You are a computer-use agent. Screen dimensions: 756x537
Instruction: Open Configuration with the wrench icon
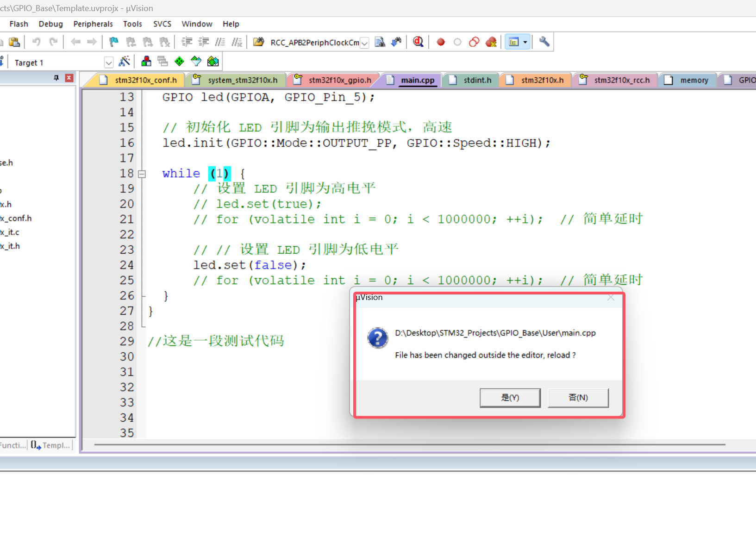544,42
